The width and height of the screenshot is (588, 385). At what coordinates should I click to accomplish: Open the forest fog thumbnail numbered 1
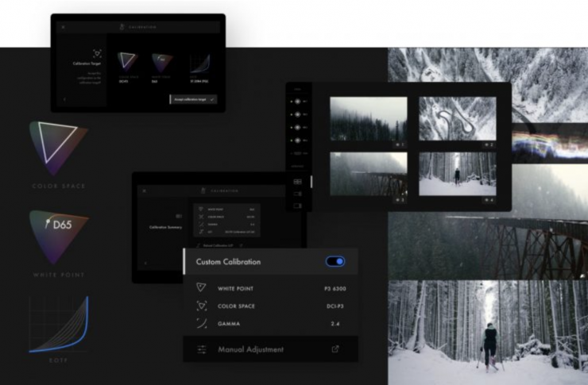coord(368,122)
